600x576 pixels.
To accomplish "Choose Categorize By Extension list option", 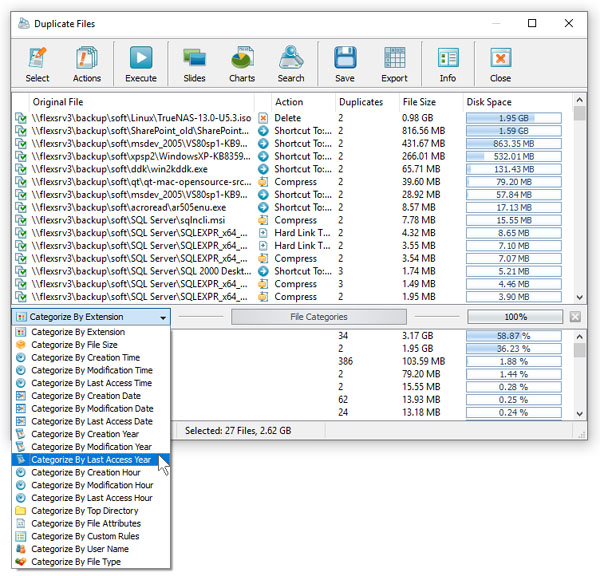I will [x=91, y=332].
